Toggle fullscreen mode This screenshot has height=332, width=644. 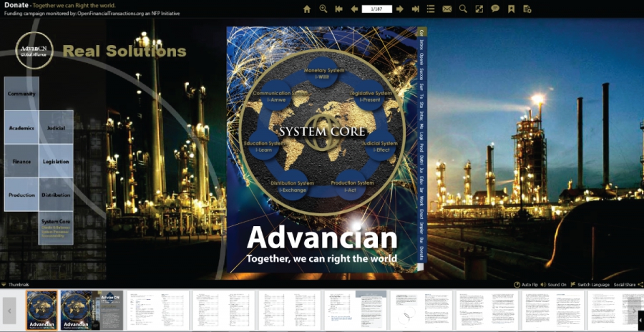(479, 9)
